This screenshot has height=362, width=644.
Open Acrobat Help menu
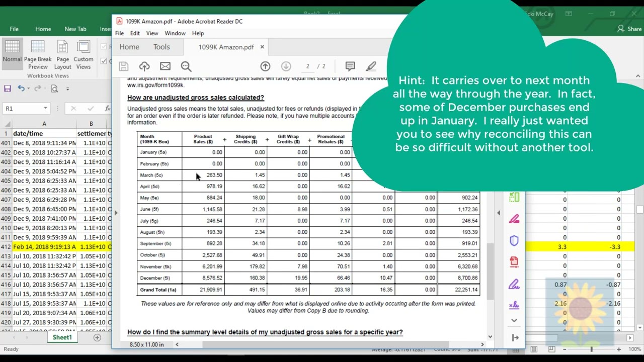[198, 33]
